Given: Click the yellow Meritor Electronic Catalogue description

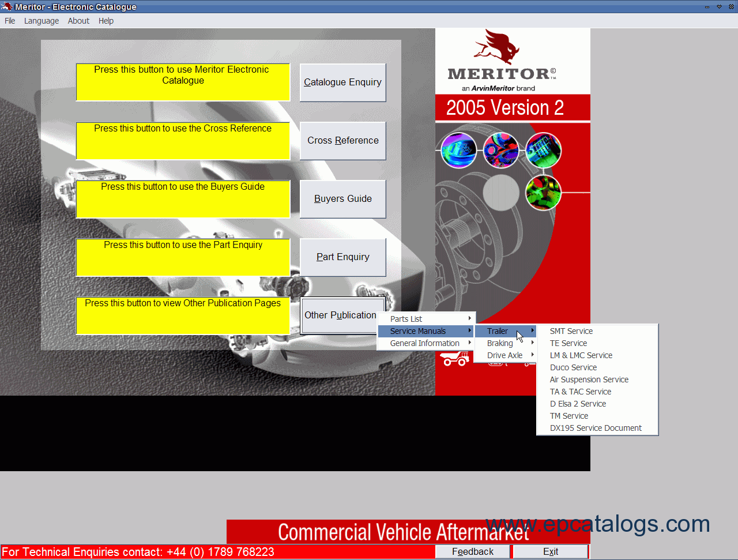Looking at the screenshot, I should click(183, 82).
